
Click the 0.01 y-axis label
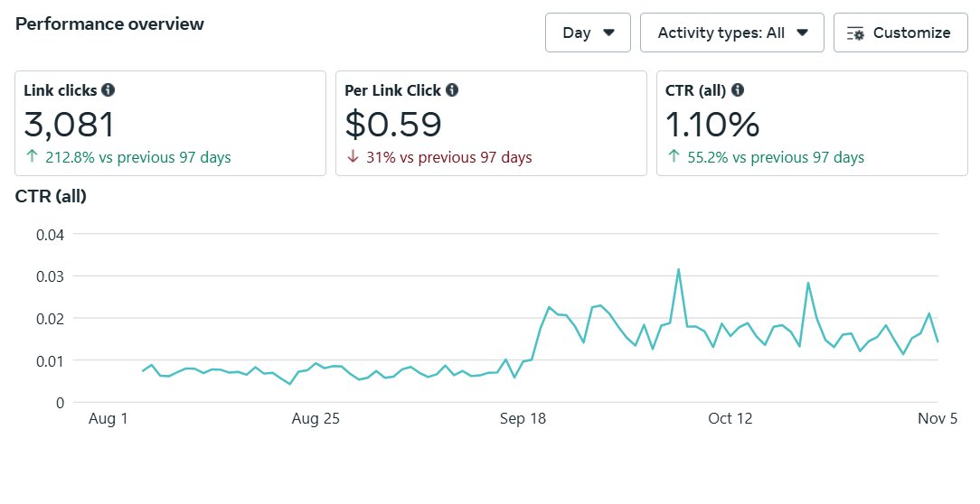coord(50,361)
